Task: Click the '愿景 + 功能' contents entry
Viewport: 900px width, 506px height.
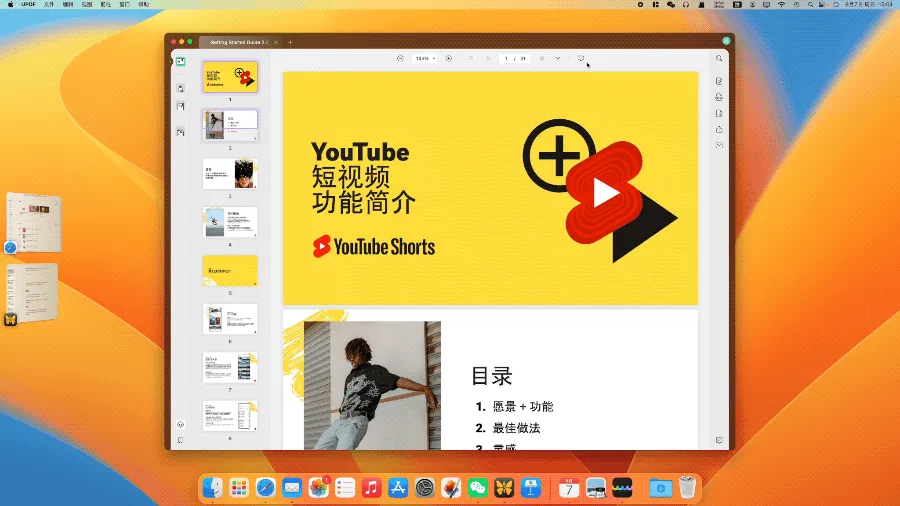Action: pos(523,407)
